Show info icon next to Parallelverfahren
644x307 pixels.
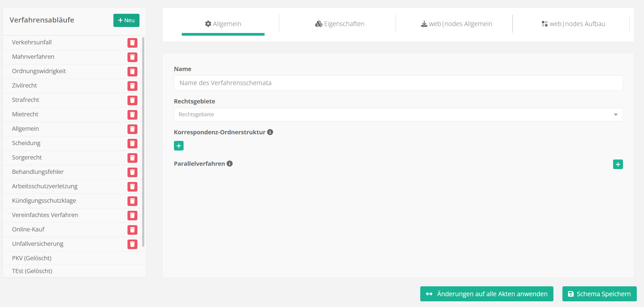point(230,164)
